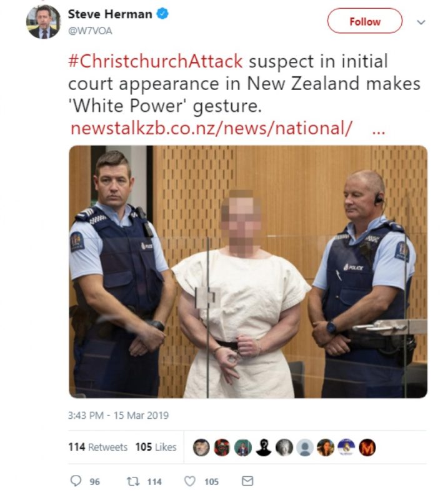Open the @W7VOA handle
The height and width of the screenshot is (500, 448).
pos(90,31)
